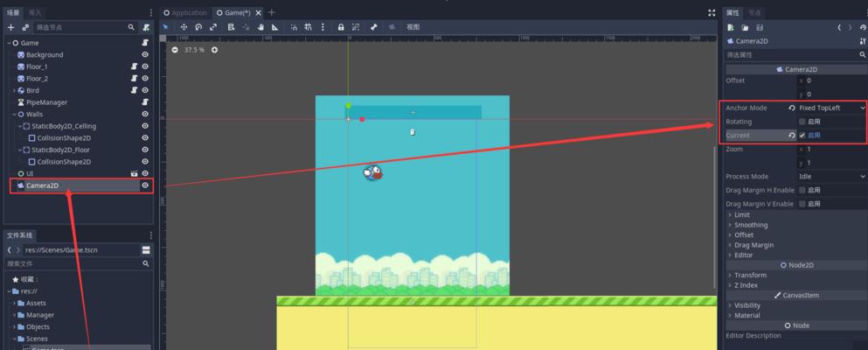868x350 pixels.
Task: Lock the selected node with padlock icon
Action: 341,27
